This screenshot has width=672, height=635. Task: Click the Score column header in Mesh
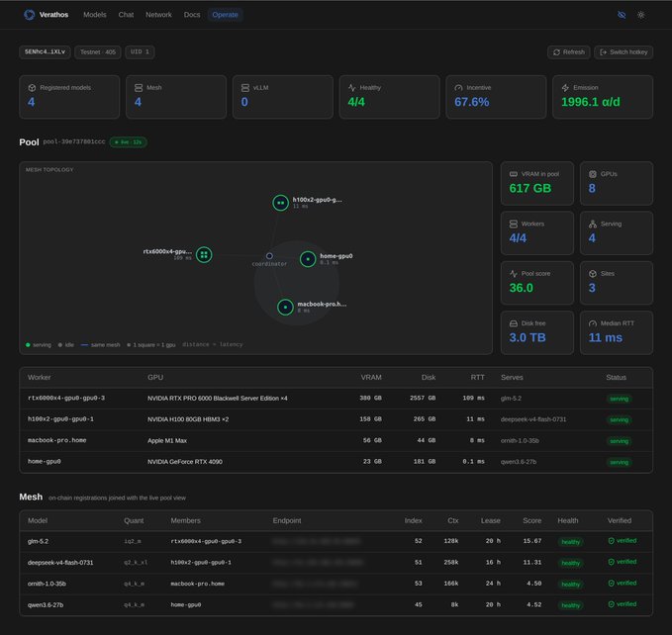531,520
